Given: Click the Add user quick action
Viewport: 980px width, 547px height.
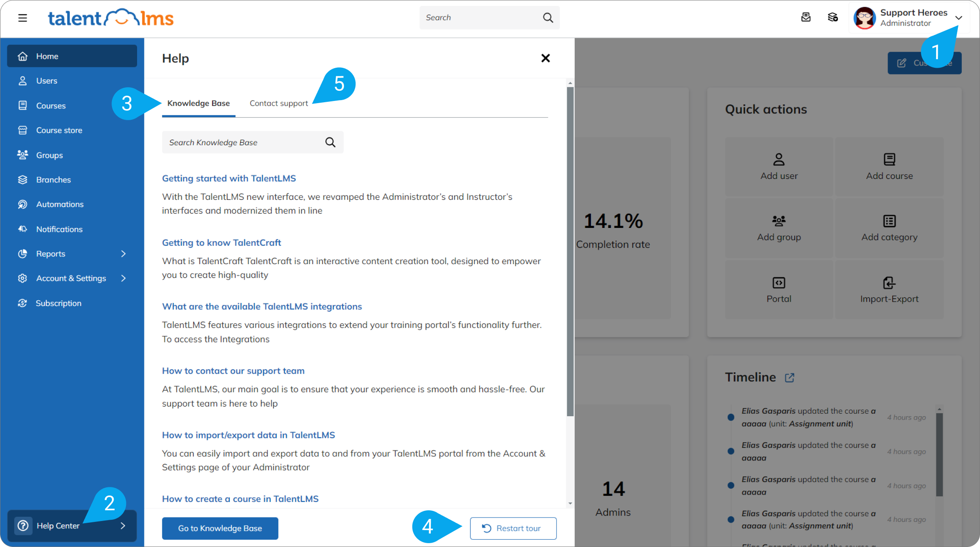Looking at the screenshot, I should 779,167.
